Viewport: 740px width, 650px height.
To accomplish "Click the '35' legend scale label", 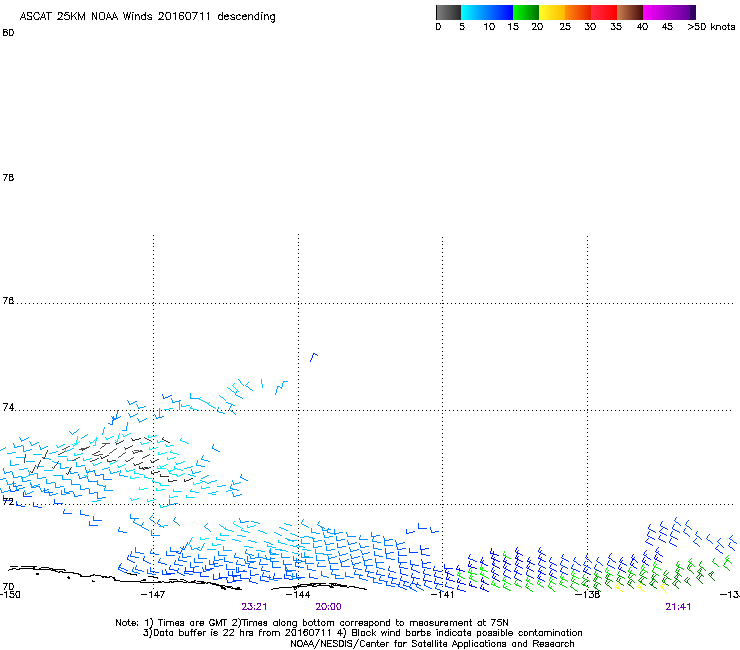I will tap(616, 27).
